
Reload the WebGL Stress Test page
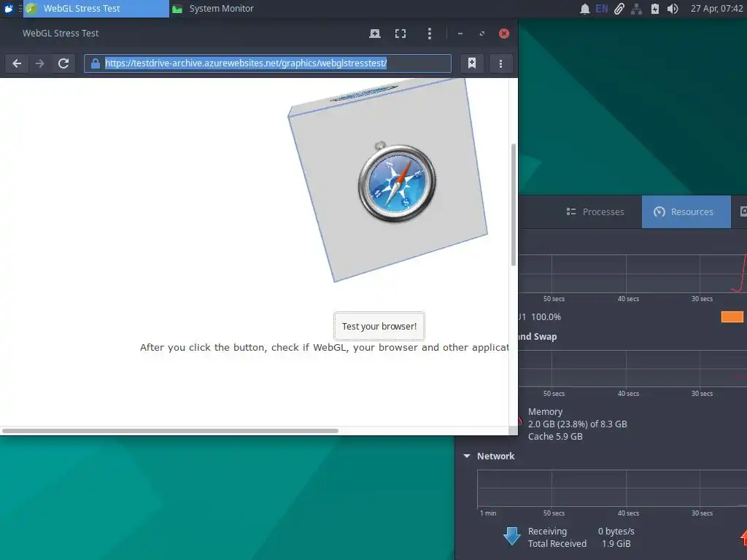63,63
